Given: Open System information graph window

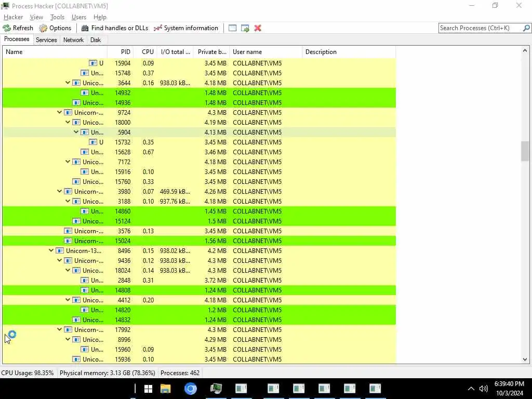Looking at the screenshot, I should click(186, 28).
